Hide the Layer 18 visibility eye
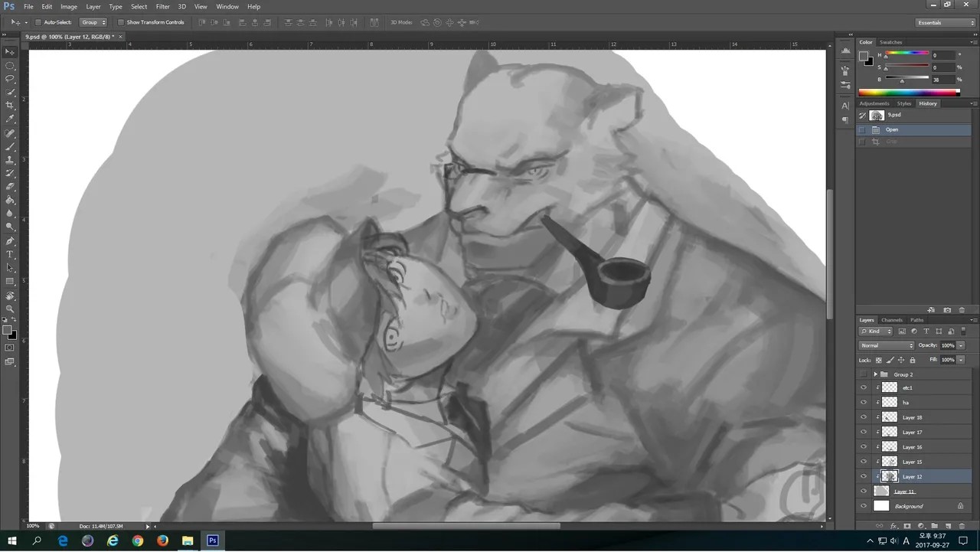The height and width of the screenshot is (552, 980). point(864,417)
